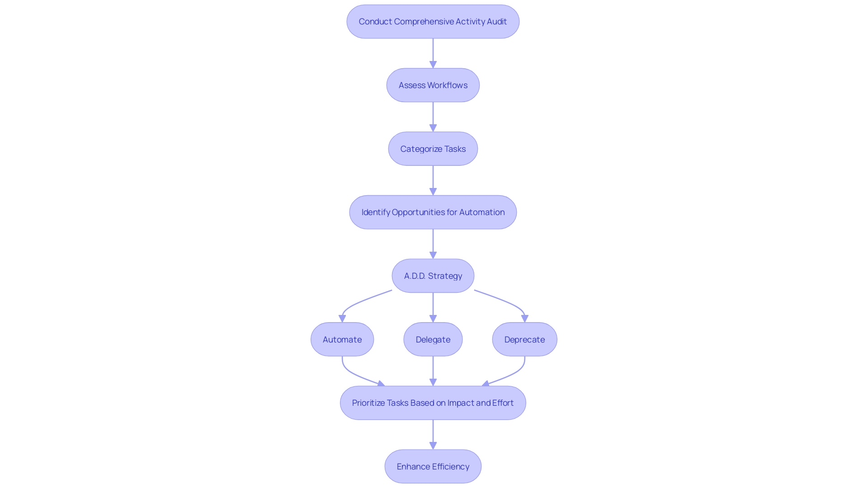The image size is (868, 488).
Task: Click the Prioritize Tasks Based on Impact node
Action: 433,403
